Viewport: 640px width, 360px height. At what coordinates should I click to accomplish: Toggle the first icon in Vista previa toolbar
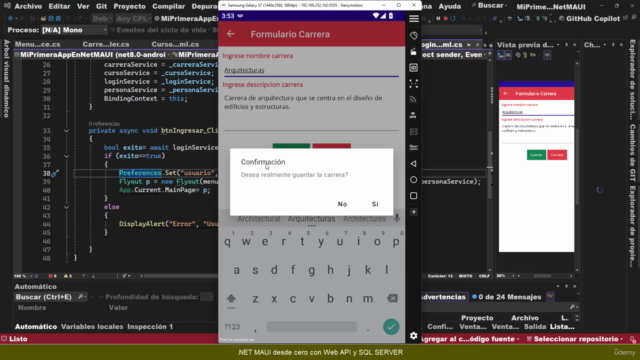(500, 55)
